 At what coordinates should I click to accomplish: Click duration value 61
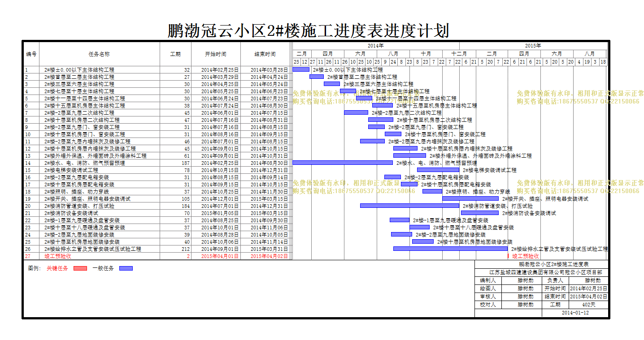point(187,156)
